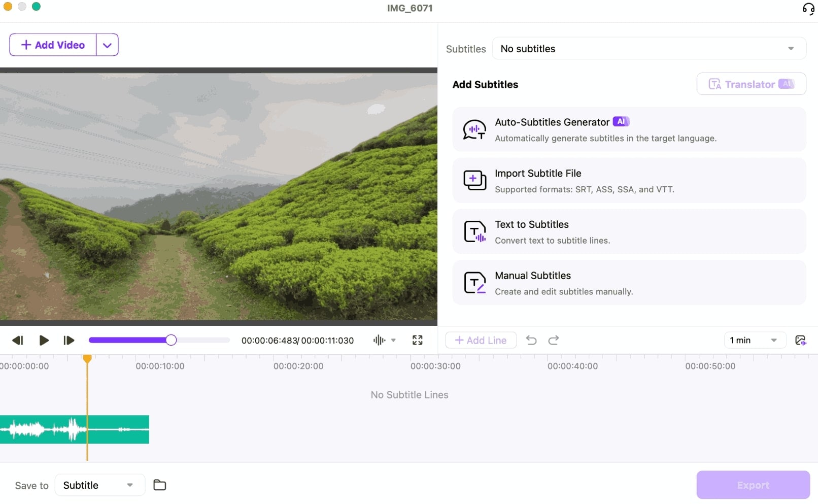The image size is (818, 504).
Task: Open the Subtitles track dropdown
Action: (649, 49)
